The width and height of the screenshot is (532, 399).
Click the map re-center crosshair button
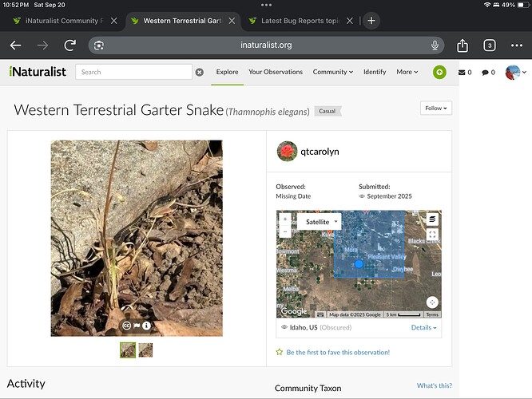[x=432, y=302]
